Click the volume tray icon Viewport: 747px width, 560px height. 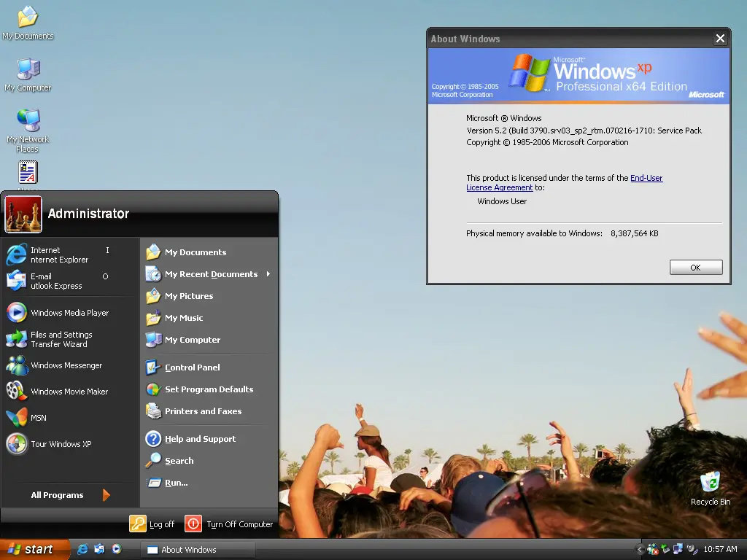(x=692, y=549)
